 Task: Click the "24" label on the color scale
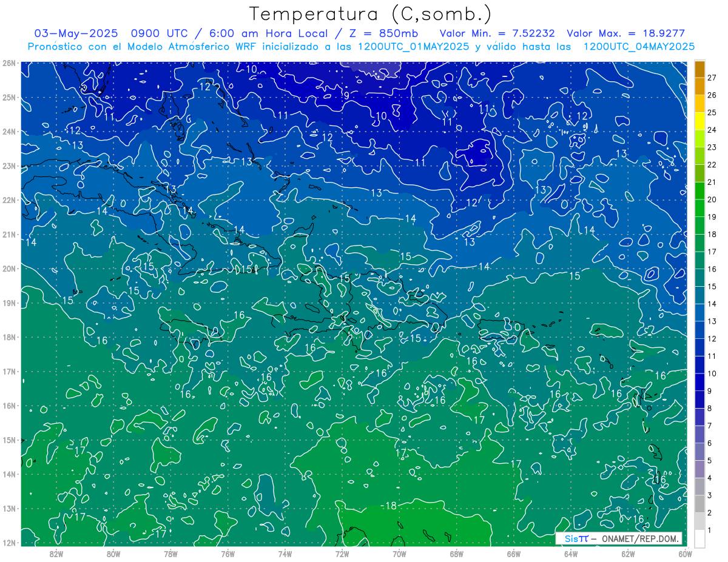[712, 130]
